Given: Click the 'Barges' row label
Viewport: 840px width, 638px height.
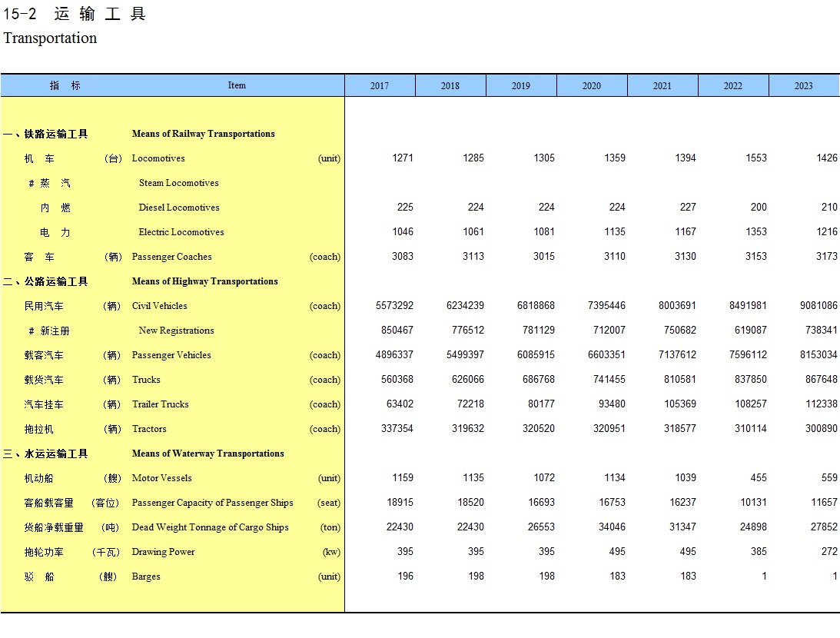Looking at the screenshot, I should coord(146,577).
